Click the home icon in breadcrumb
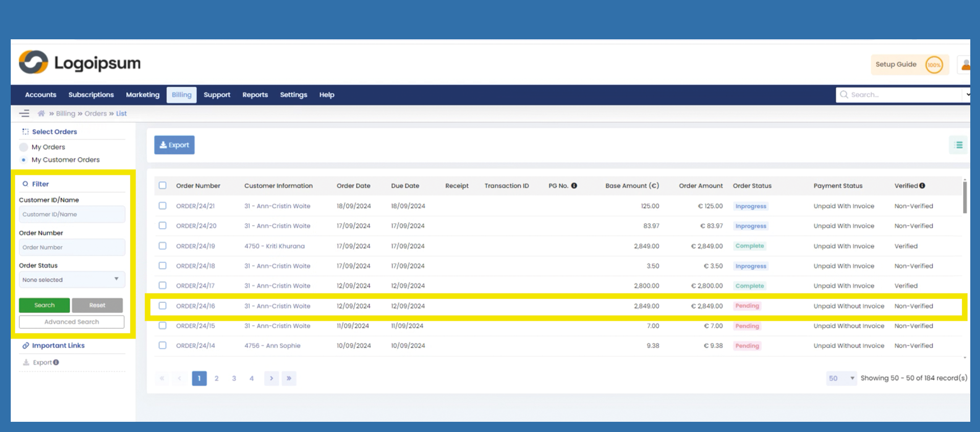The image size is (980, 432). point(41,113)
